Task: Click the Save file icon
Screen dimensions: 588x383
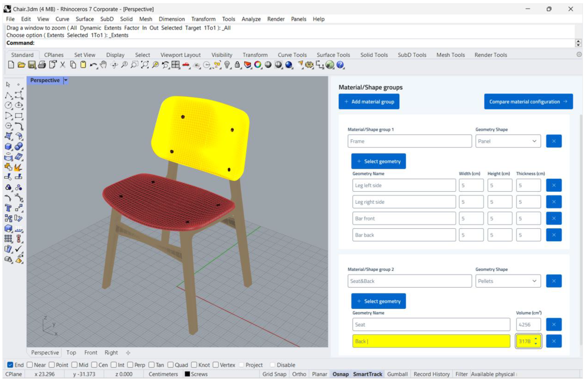Action: click(32, 65)
